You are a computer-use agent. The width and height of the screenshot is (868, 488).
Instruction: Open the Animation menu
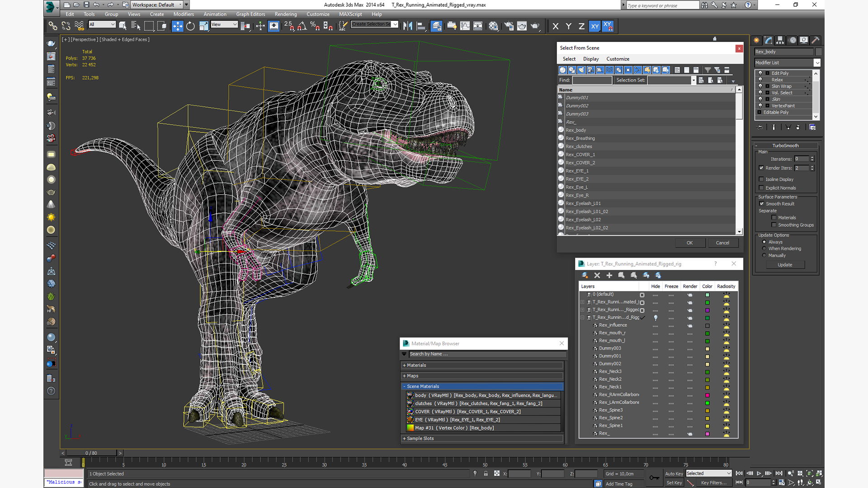pos(215,14)
